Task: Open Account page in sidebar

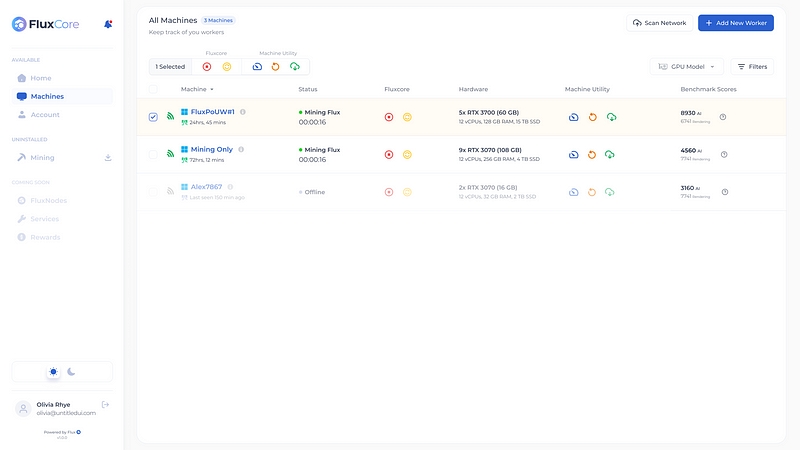Action: [x=62, y=115]
